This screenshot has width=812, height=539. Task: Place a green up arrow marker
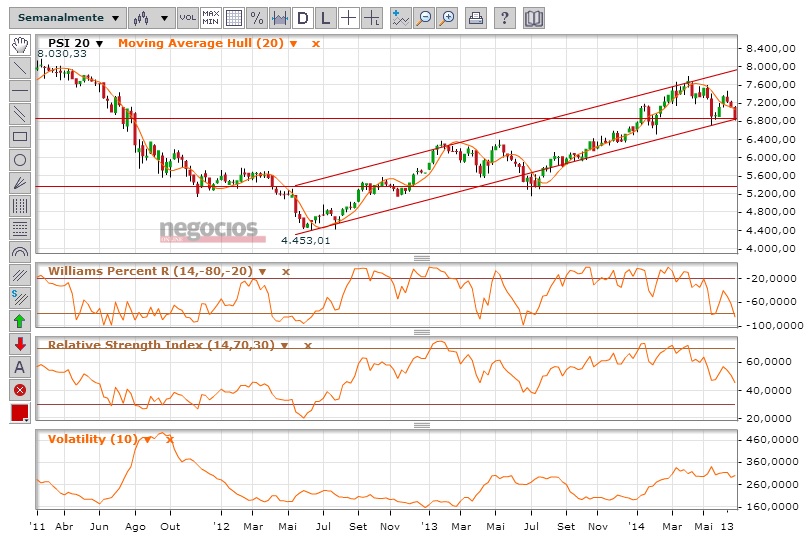20,321
